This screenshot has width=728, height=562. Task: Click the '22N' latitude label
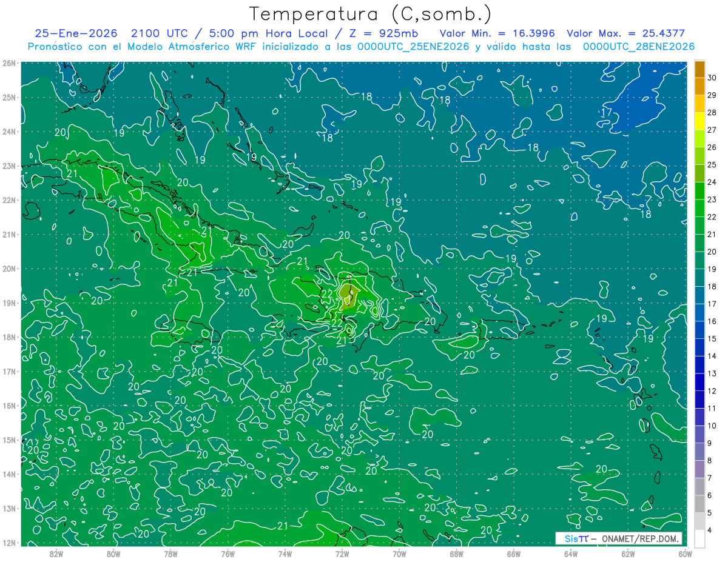[x=8, y=200]
